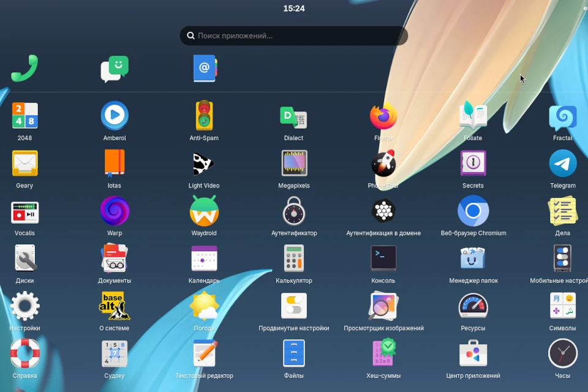Launch the Warp file transfer app
Image resolution: width=588 pixels, height=392 pixels.
coord(115,211)
